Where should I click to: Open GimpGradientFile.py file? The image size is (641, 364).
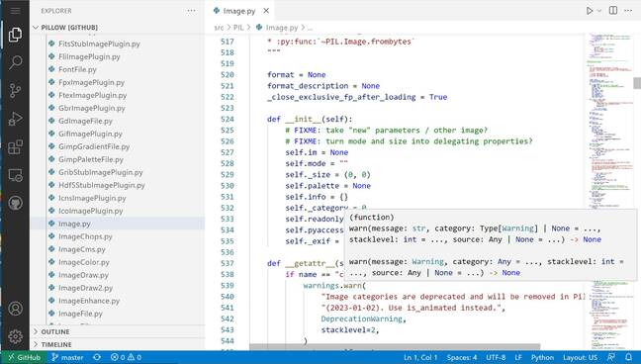point(94,146)
